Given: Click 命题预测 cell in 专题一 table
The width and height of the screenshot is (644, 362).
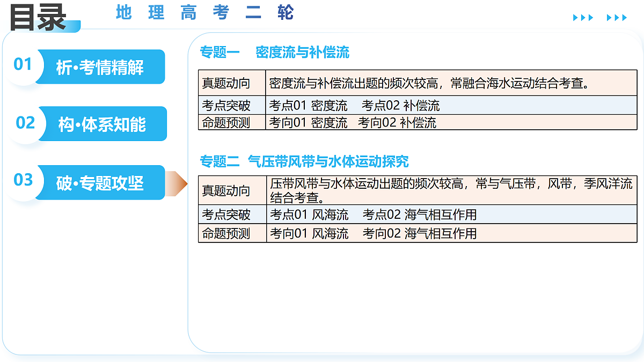Looking at the screenshot, I should (x=232, y=122).
